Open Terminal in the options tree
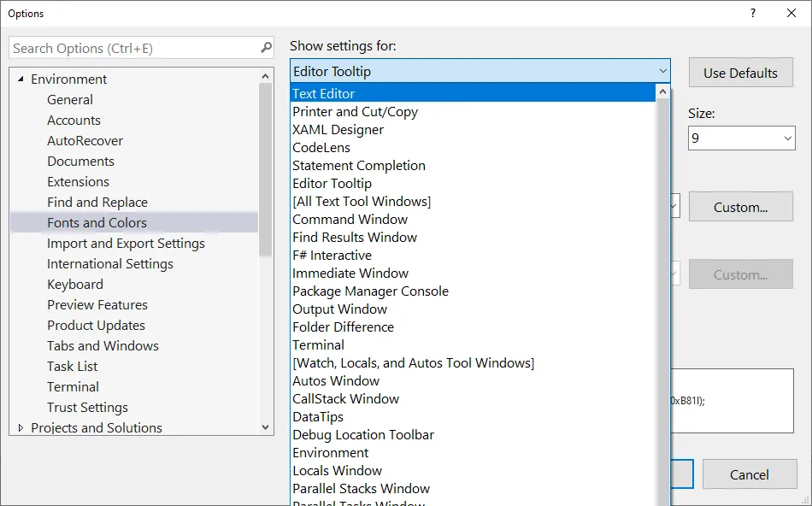This screenshot has width=812, height=506. click(x=73, y=387)
